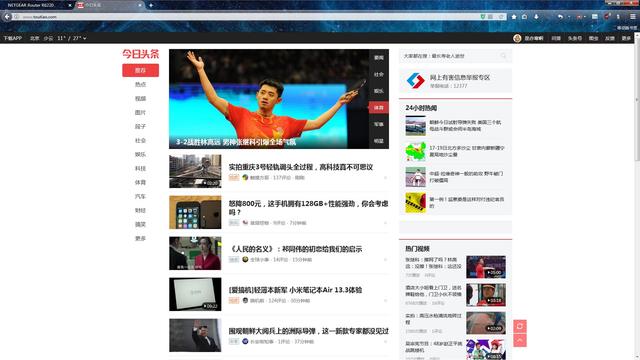
Task: Click the browser back arrow button
Action: [x=7, y=17]
